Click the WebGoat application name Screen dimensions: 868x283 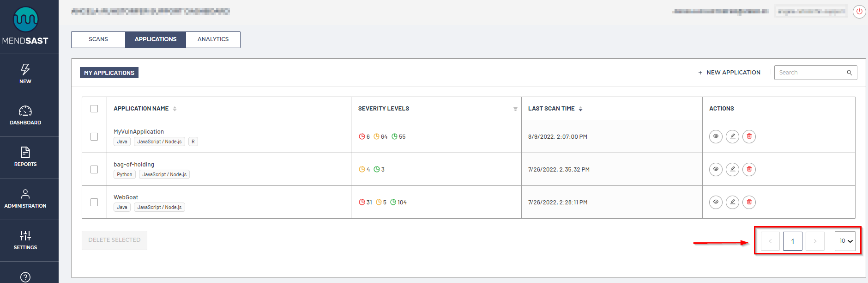(126, 197)
